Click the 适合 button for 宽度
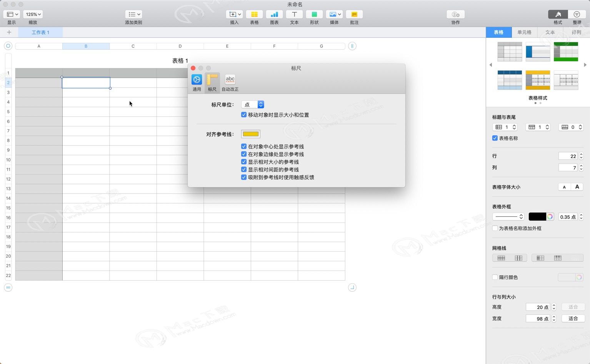 coord(573,319)
